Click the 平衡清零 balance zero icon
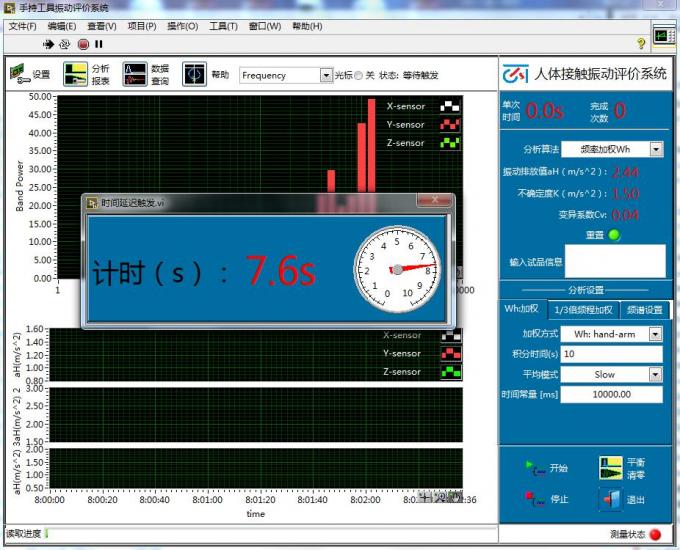 [611, 468]
